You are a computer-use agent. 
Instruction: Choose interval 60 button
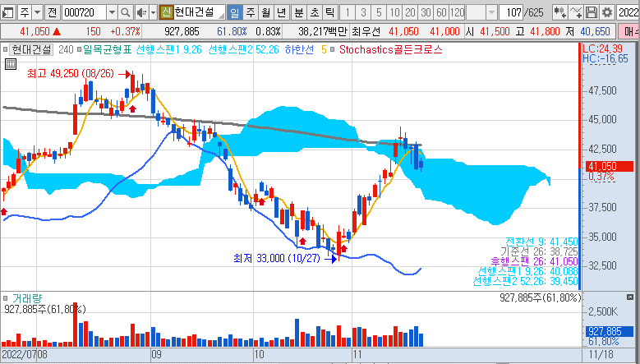coord(441,12)
